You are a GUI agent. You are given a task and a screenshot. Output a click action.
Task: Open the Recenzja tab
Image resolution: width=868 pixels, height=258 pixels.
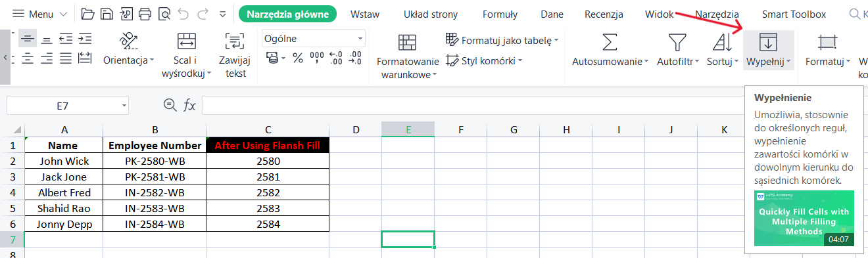point(604,14)
